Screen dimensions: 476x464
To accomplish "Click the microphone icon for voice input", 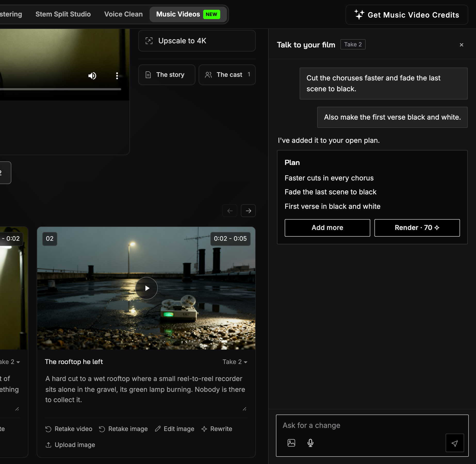I will [x=310, y=443].
